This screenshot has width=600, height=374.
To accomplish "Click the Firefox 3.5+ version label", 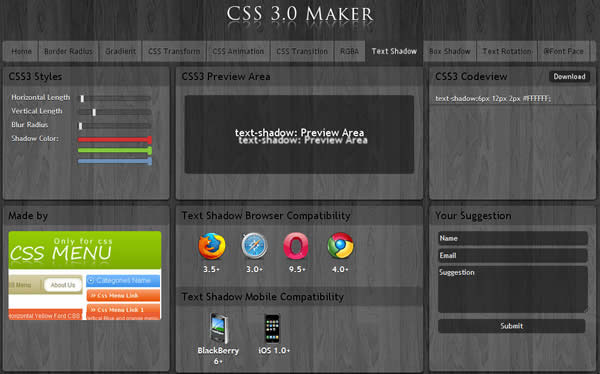I will [211, 269].
